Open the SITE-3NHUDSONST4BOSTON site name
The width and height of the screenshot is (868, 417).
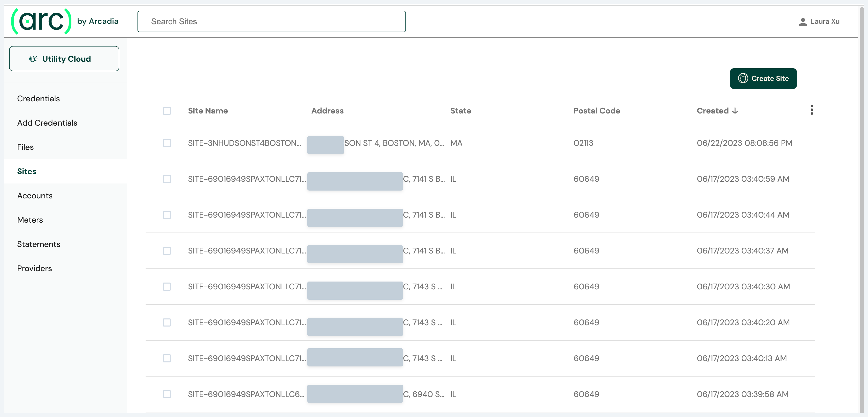pyautogui.click(x=244, y=143)
